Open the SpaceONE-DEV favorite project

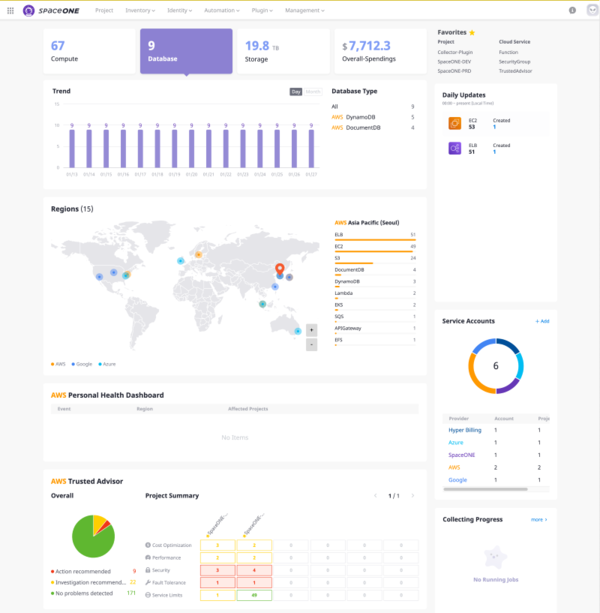tap(454, 61)
